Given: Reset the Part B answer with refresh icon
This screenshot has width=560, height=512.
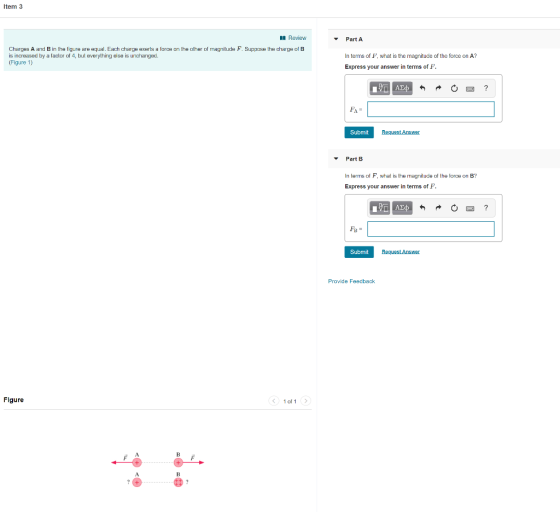Looking at the screenshot, I should pyautogui.click(x=454, y=208).
